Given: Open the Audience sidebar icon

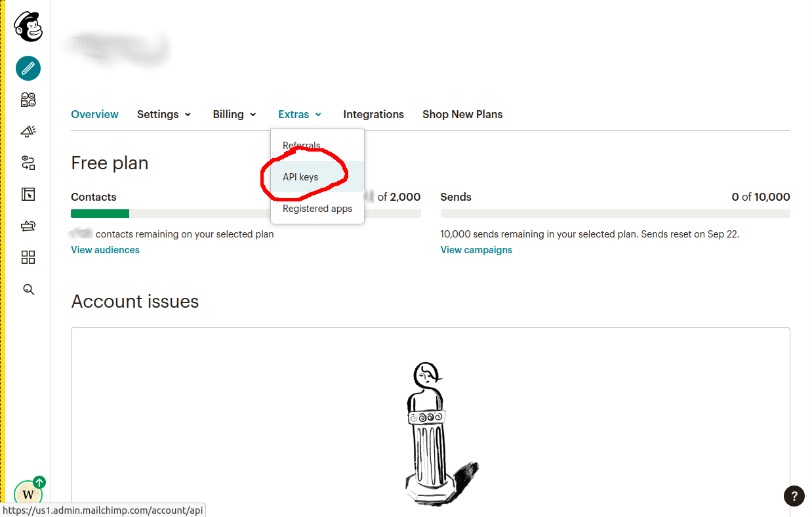Looking at the screenshot, I should (x=28, y=100).
